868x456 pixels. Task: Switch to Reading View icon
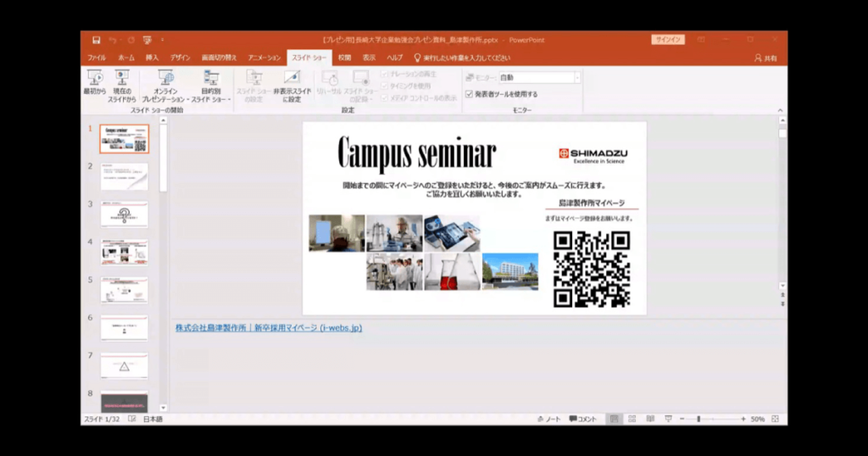pos(650,419)
